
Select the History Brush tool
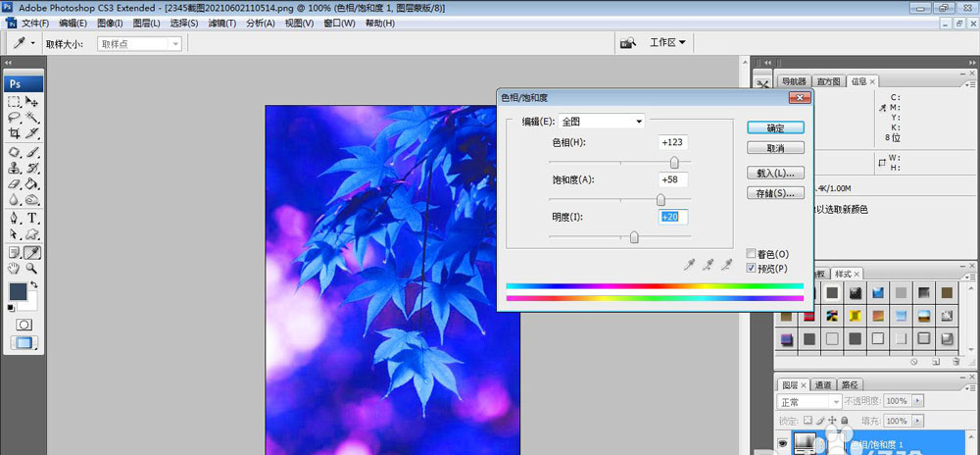pyautogui.click(x=32, y=168)
